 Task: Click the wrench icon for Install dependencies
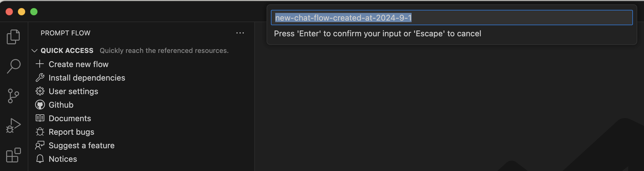click(x=40, y=78)
